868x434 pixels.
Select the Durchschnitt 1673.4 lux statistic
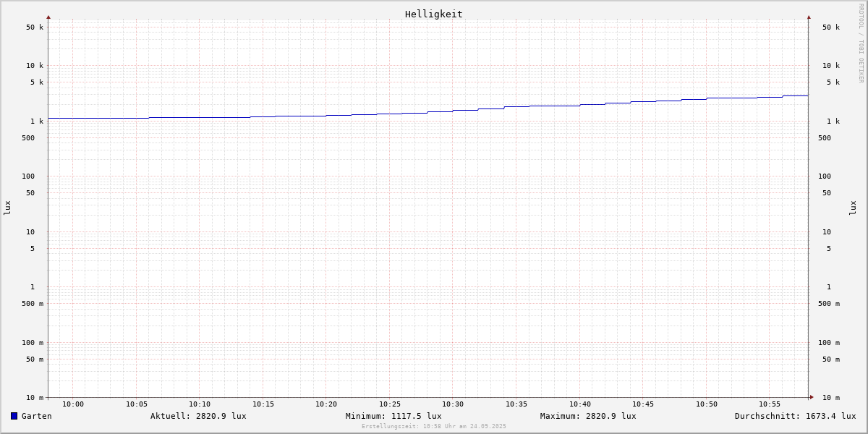coord(795,416)
